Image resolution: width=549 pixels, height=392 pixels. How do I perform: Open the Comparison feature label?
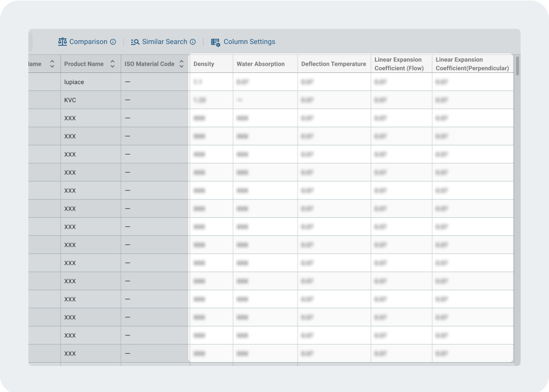click(x=88, y=42)
